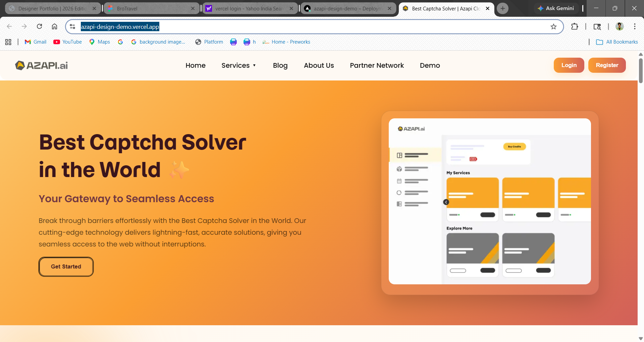Viewport: 644px width, 342px height.
Task: Open About Us page
Action: pos(319,65)
